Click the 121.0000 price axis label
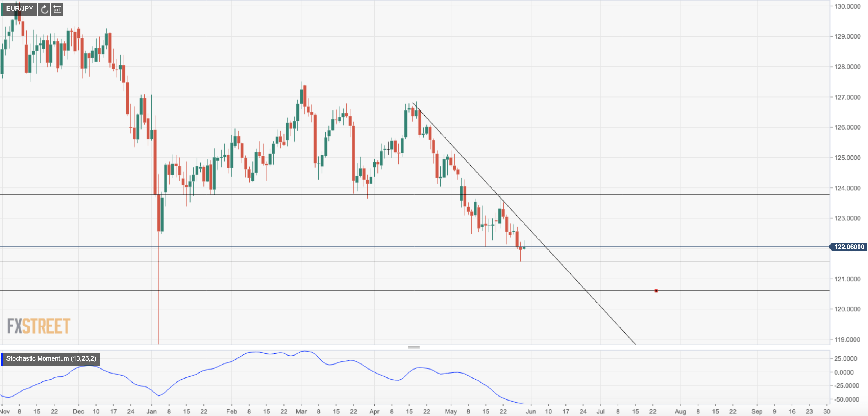The width and height of the screenshot is (868, 416). click(x=847, y=279)
